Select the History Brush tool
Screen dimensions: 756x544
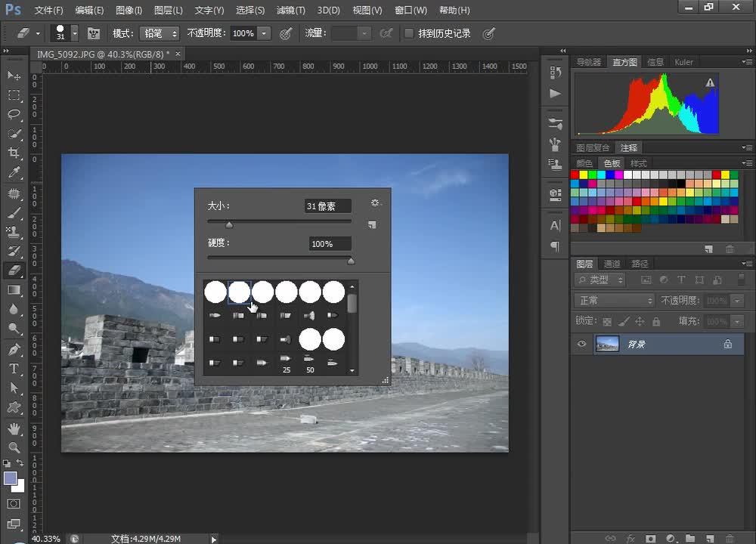point(14,251)
